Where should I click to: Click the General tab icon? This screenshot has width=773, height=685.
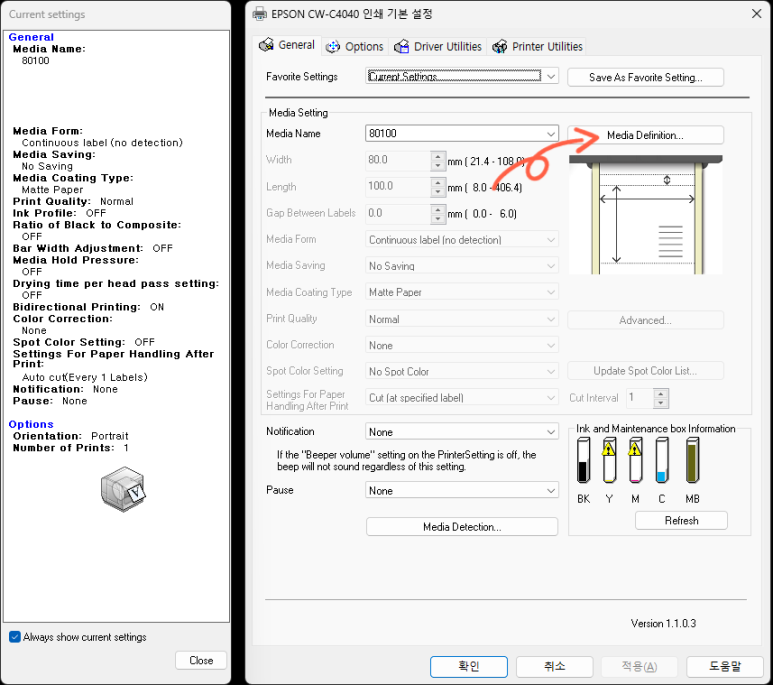[266, 44]
